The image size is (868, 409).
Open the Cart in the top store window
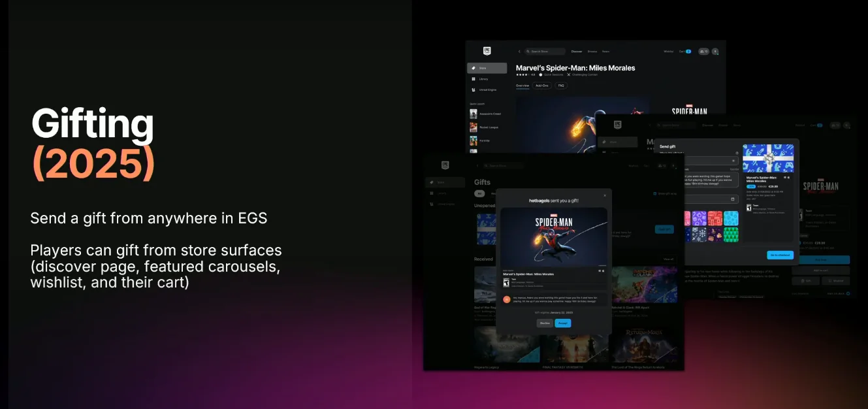coord(685,51)
